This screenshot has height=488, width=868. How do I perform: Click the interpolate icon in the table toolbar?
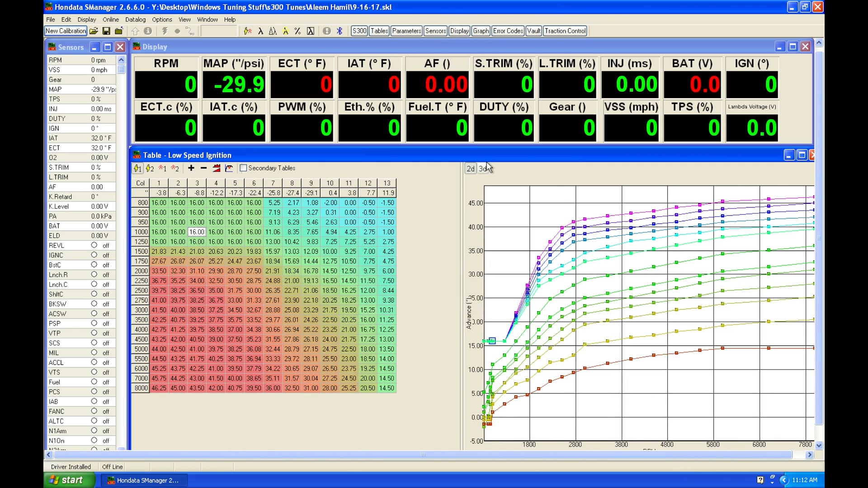pos(216,168)
